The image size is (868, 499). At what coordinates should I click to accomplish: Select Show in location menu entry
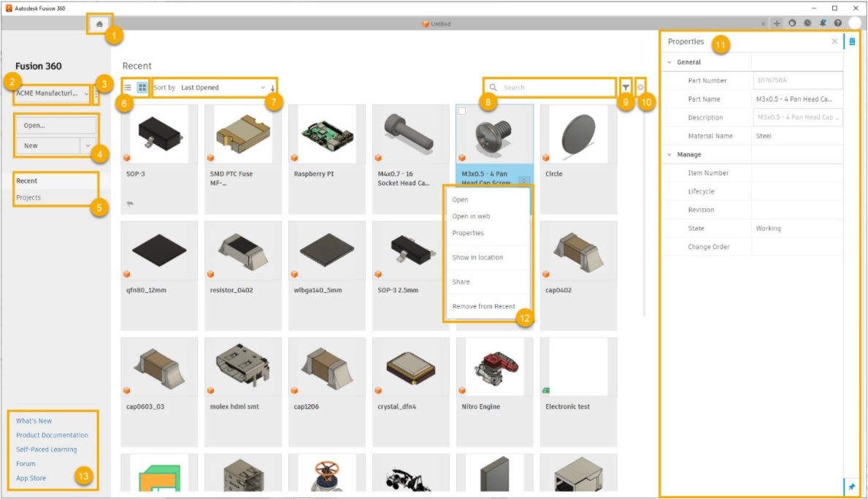pos(477,257)
